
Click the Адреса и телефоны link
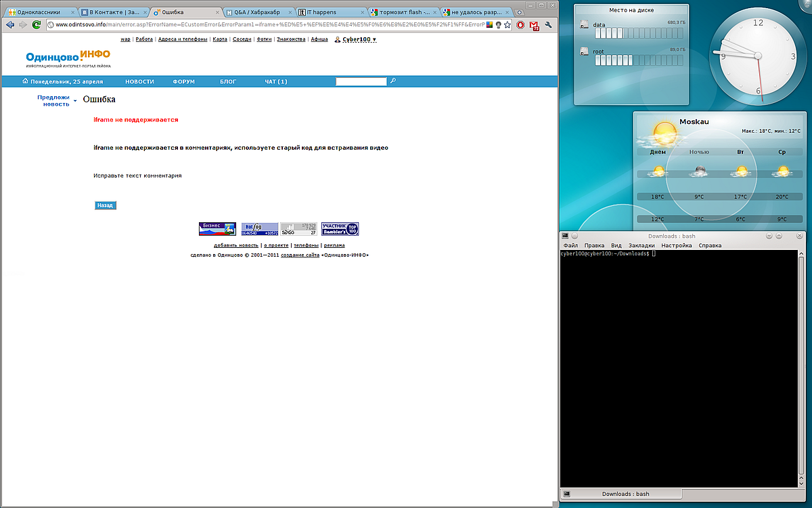(183, 39)
